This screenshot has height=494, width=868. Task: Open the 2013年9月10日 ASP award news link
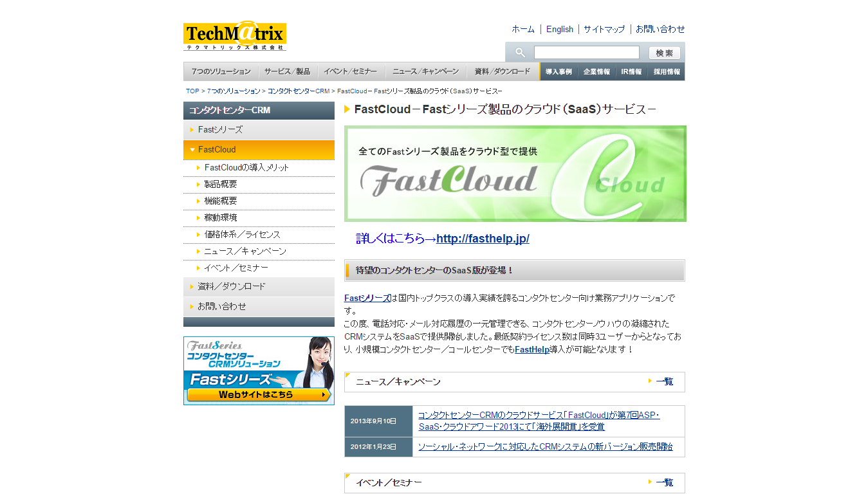pos(539,421)
